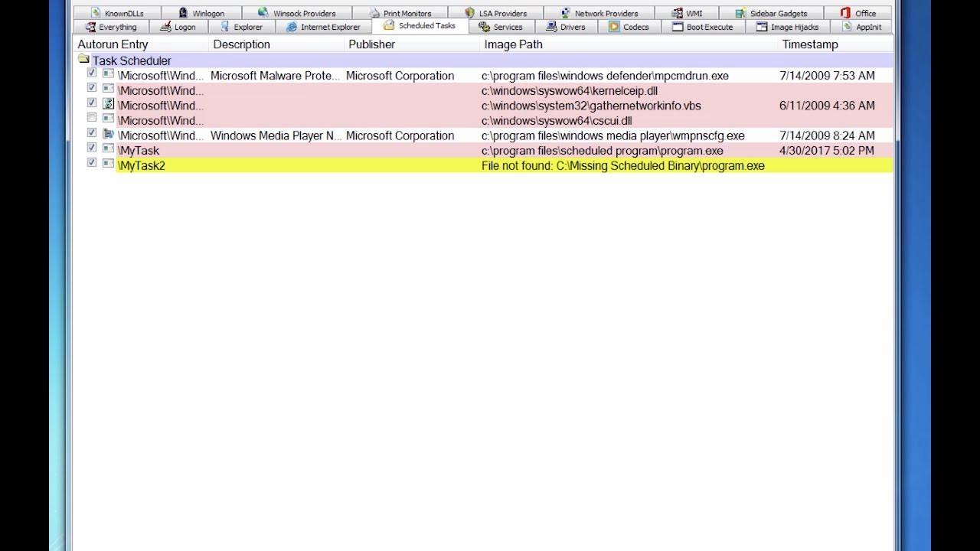Screen dimensions: 980x551
Task: Disable the gathernetworkinfo.vbs task checkbox
Action: pyautogui.click(x=92, y=103)
